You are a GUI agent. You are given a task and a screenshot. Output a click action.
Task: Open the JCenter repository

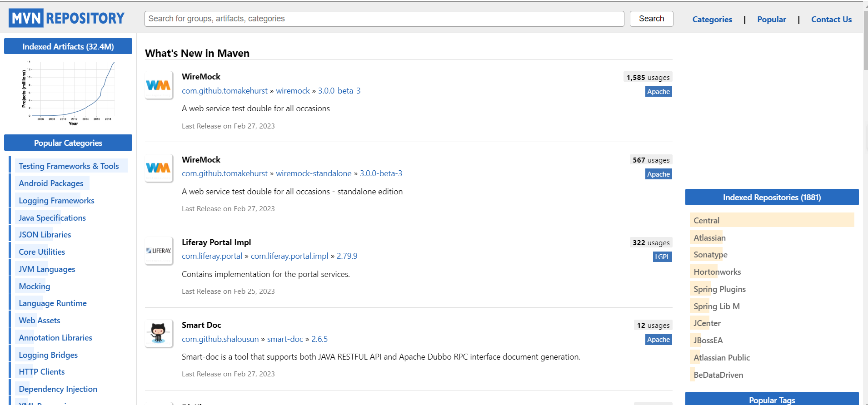point(707,323)
